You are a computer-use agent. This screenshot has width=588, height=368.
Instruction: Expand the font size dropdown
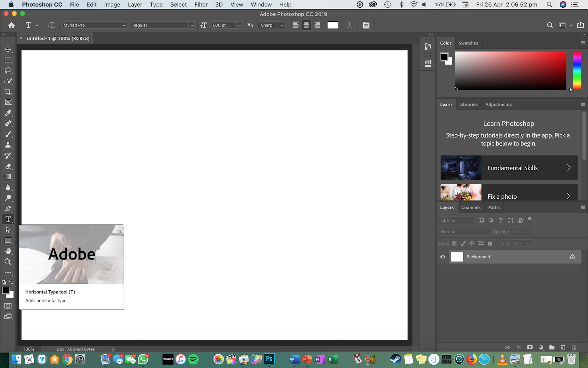pyautogui.click(x=239, y=25)
